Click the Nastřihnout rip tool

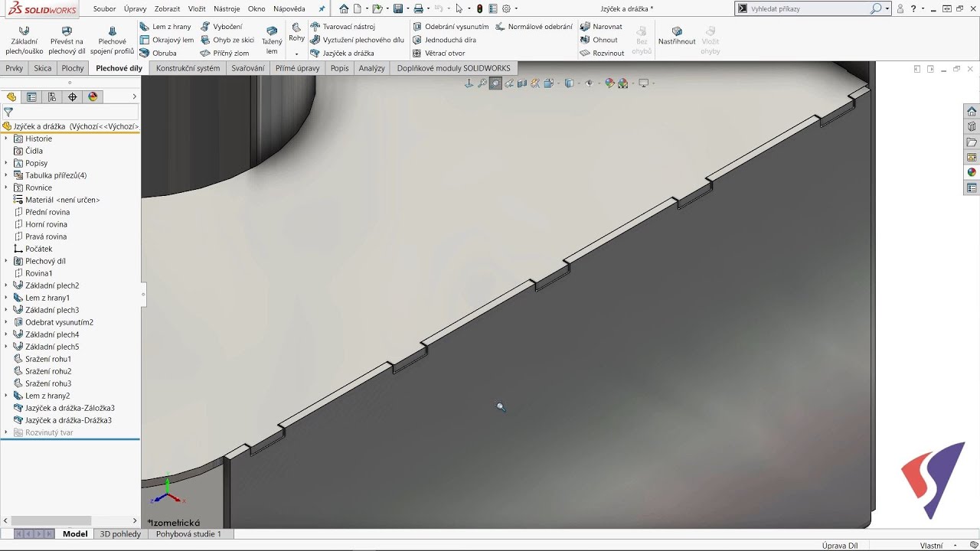click(677, 36)
